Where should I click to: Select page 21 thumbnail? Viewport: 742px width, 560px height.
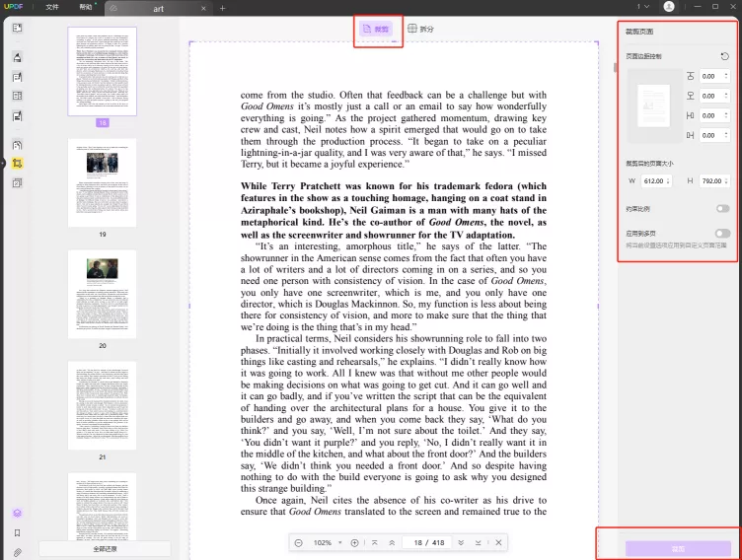[x=103, y=406]
